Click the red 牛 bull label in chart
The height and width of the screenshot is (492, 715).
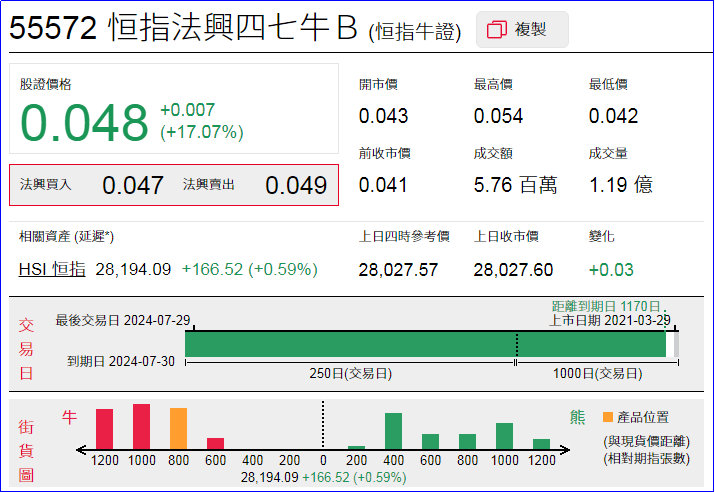[69, 417]
